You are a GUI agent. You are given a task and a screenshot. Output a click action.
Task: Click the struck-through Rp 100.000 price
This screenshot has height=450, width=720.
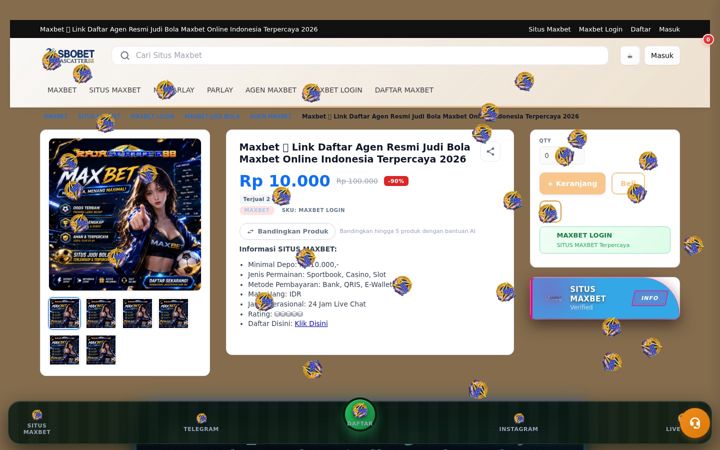click(x=357, y=181)
